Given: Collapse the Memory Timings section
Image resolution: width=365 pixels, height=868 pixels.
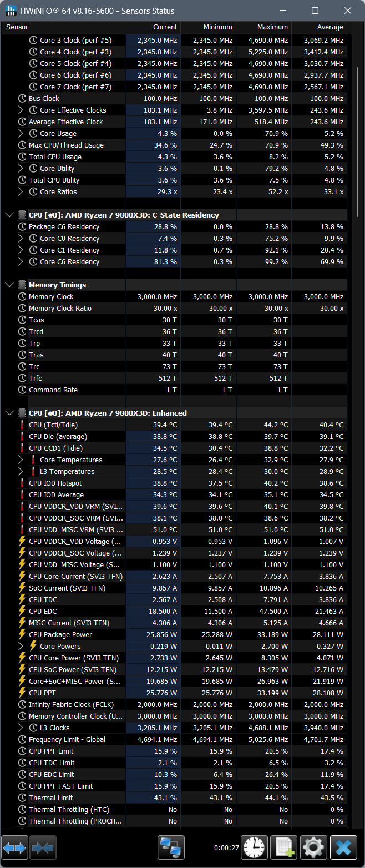Looking at the screenshot, I should coord(9,285).
